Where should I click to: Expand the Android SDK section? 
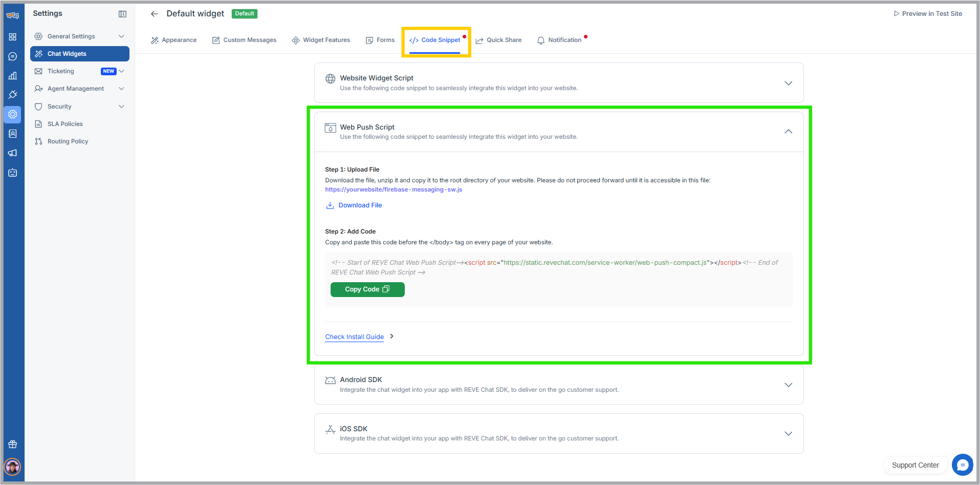coord(788,385)
